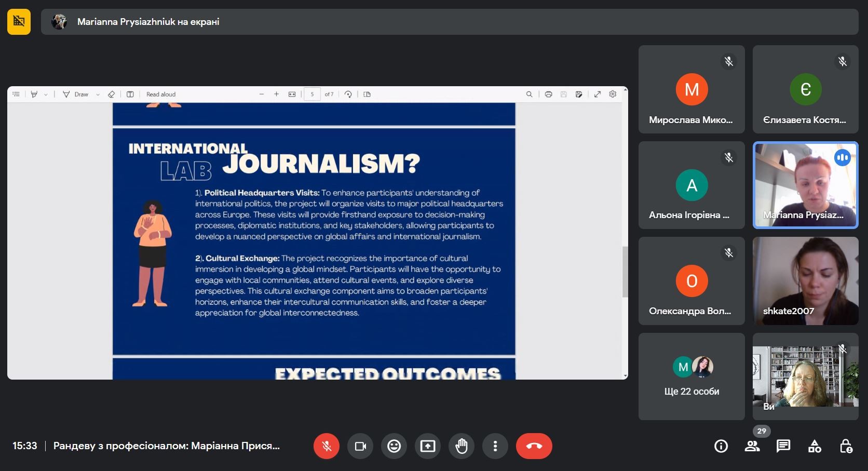Click Read aloud in the PDF toolbar
The height and width of the screenshot is (471, 868).
pyautogui.click(x=161, y=95)
